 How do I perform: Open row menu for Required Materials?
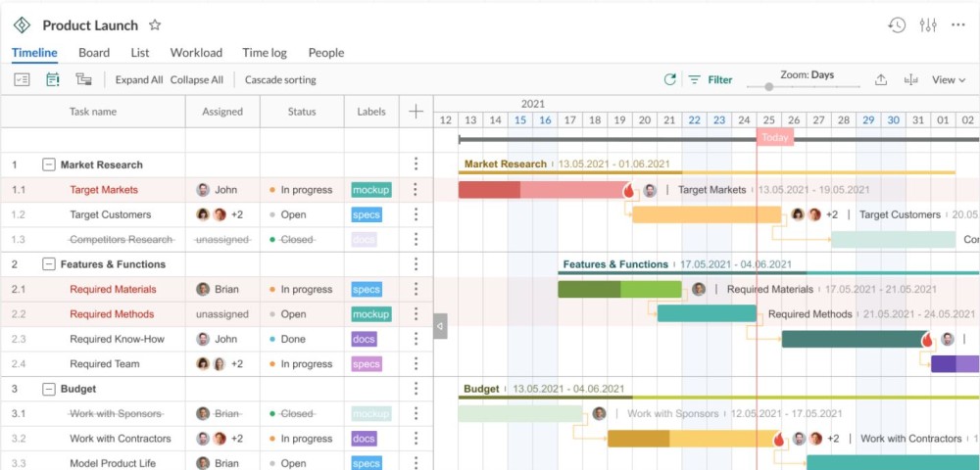[x=416, y=289]
